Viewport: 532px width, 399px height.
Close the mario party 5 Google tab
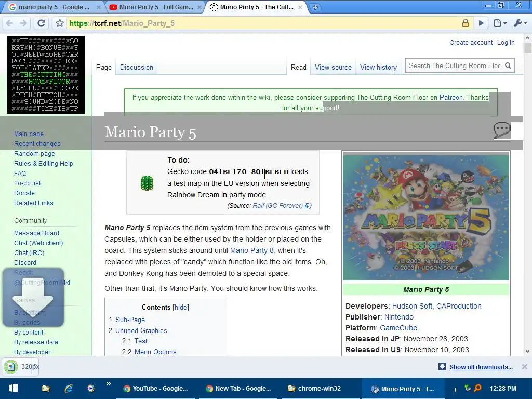tap(98, 7)
